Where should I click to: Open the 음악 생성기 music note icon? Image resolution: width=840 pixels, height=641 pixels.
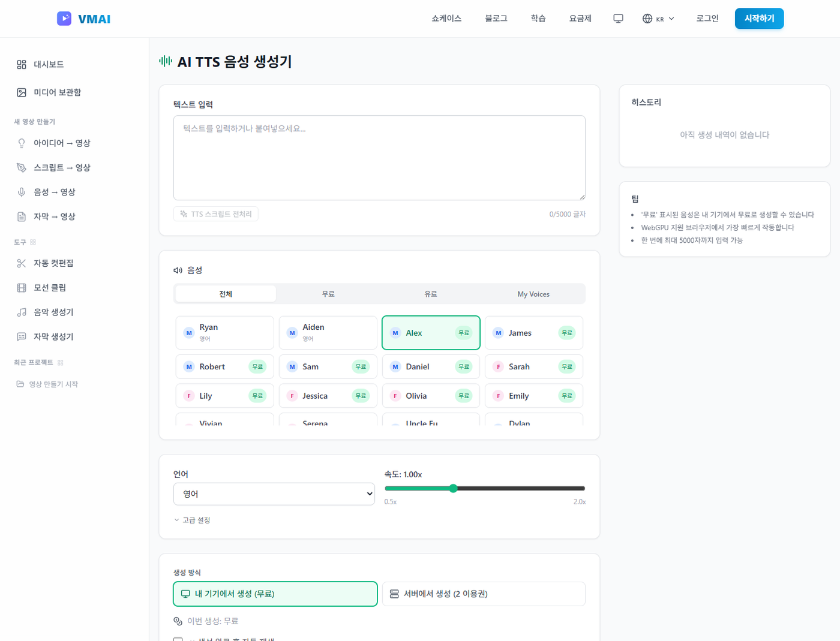click(22, 312)
